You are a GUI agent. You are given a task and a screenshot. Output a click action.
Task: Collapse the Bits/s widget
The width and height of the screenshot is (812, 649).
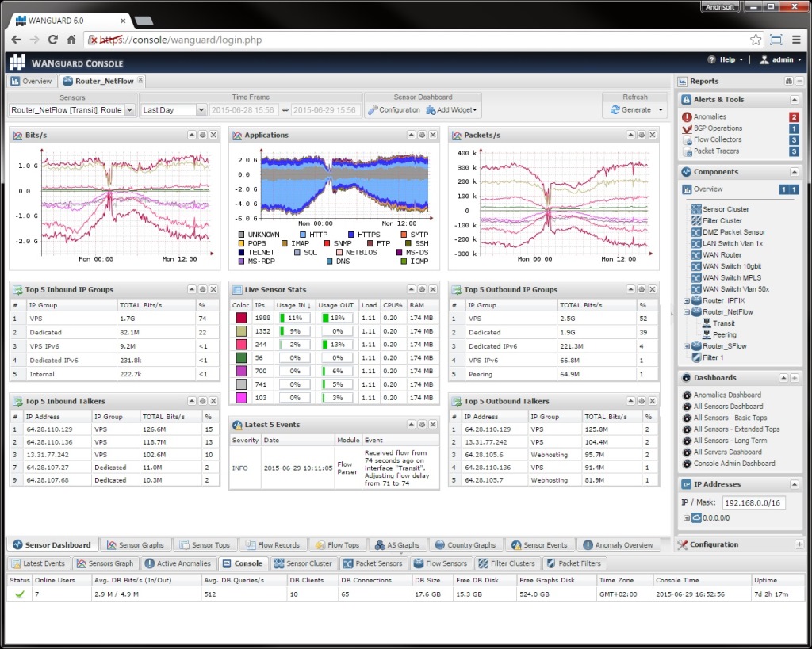(x=192, y=135)
